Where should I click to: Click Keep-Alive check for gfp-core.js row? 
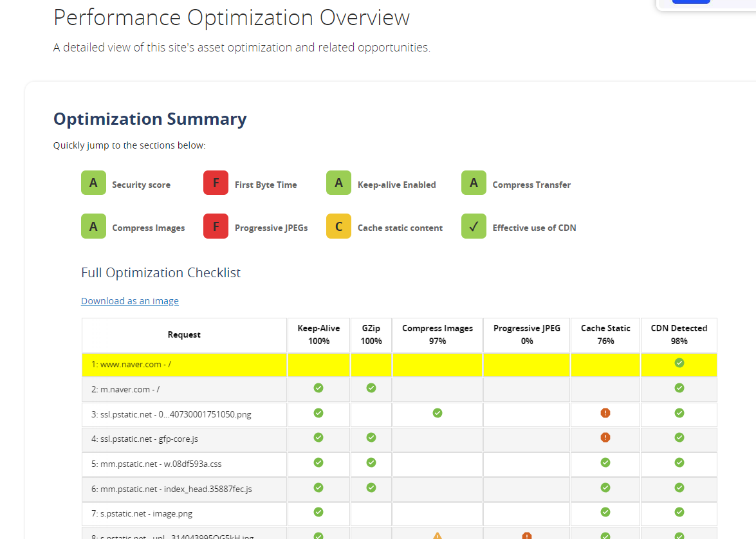[x=318, y=438]
